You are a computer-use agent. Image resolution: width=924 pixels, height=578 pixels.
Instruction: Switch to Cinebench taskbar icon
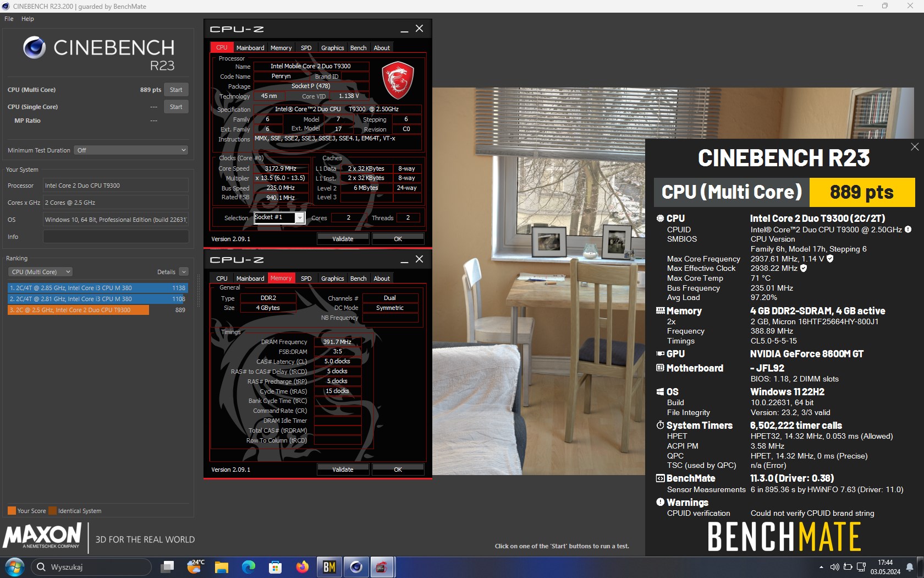coord(356,566)
